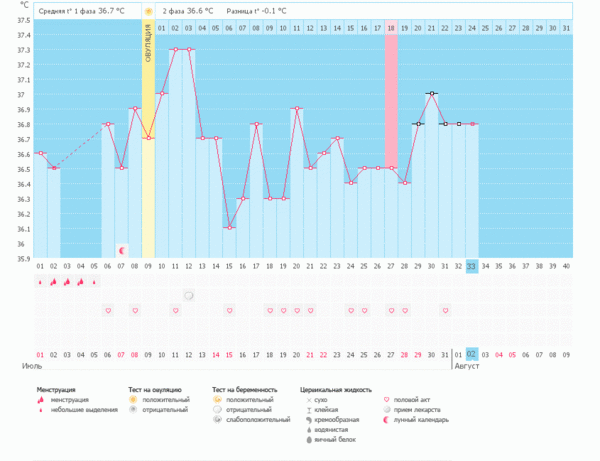Click the pink highlighted day 18 header
The image size is (600, 461).
[x=391, y=28]
